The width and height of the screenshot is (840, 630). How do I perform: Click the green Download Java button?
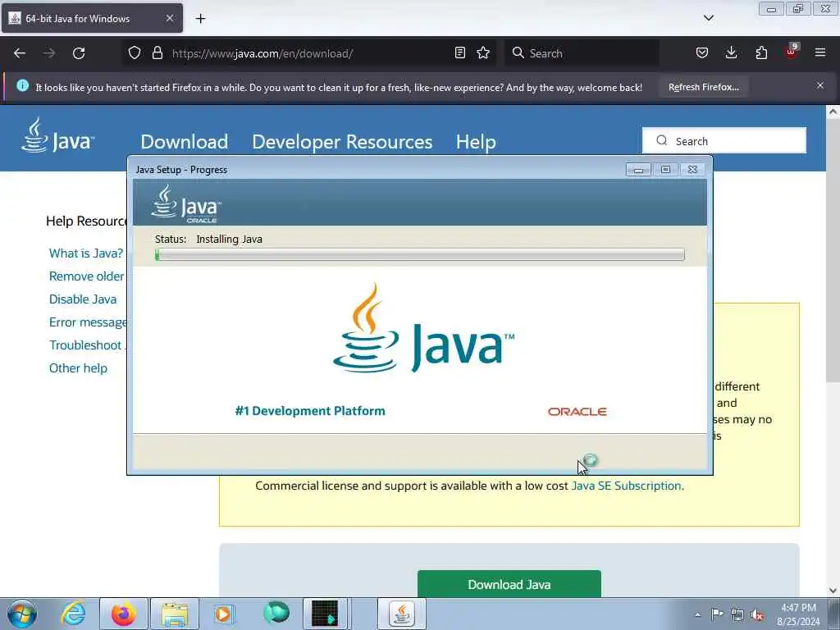[509, 584]
